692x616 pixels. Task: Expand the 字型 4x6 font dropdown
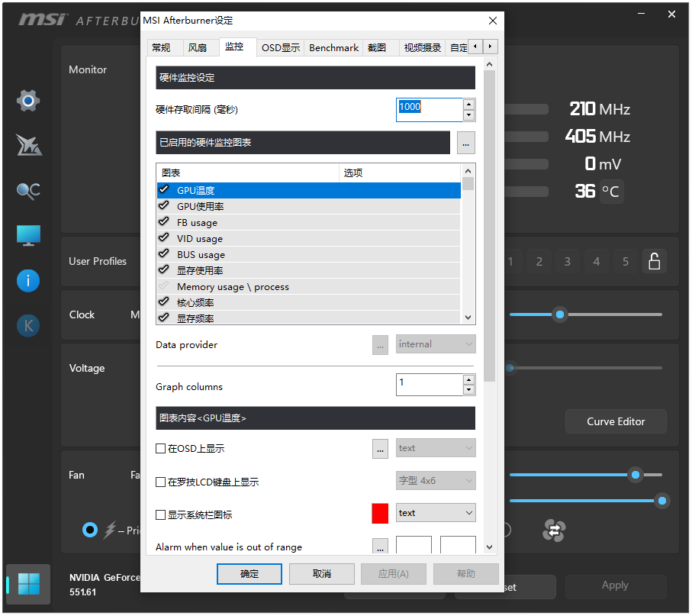click(435, 480)
